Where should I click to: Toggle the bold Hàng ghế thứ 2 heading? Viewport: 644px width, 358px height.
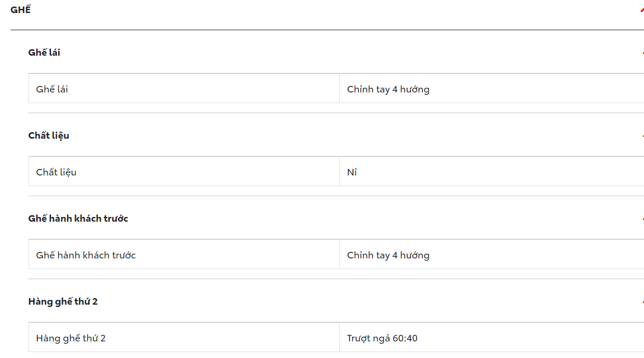(63, 302)
